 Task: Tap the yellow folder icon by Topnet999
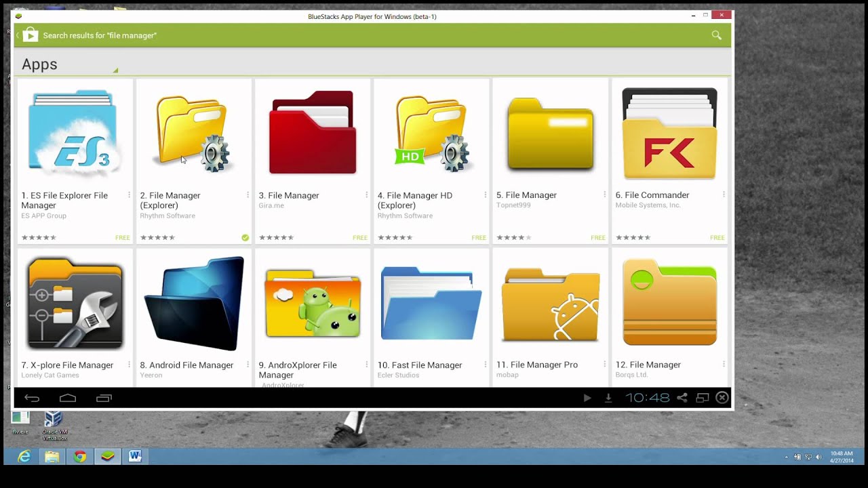pyautogui.click(x=550, y=134)
